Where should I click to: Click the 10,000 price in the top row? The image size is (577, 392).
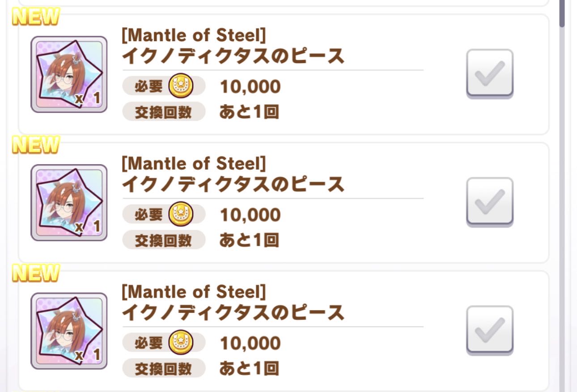(x=250, y=86)
